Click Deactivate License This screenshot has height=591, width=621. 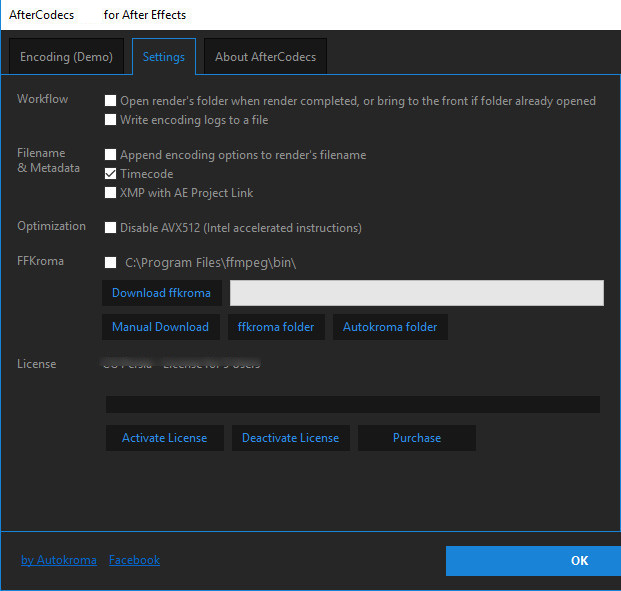click(x=291, y=438)
